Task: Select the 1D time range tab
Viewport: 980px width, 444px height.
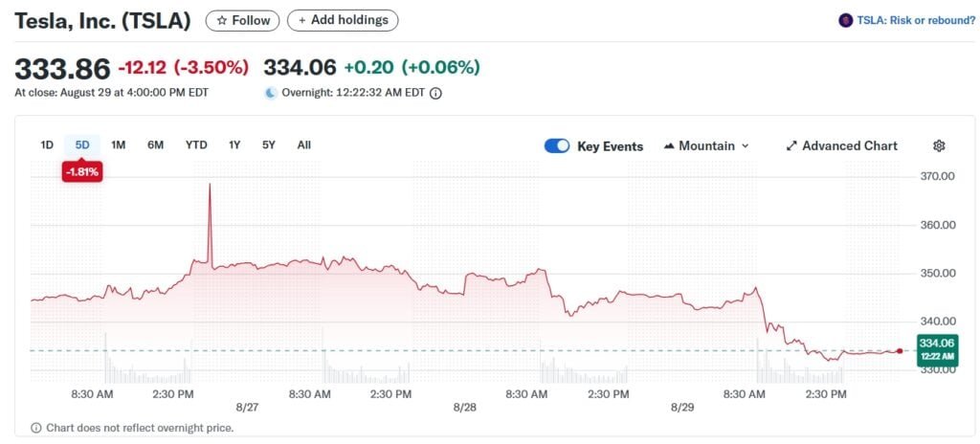Action: (x=47, y=145)
